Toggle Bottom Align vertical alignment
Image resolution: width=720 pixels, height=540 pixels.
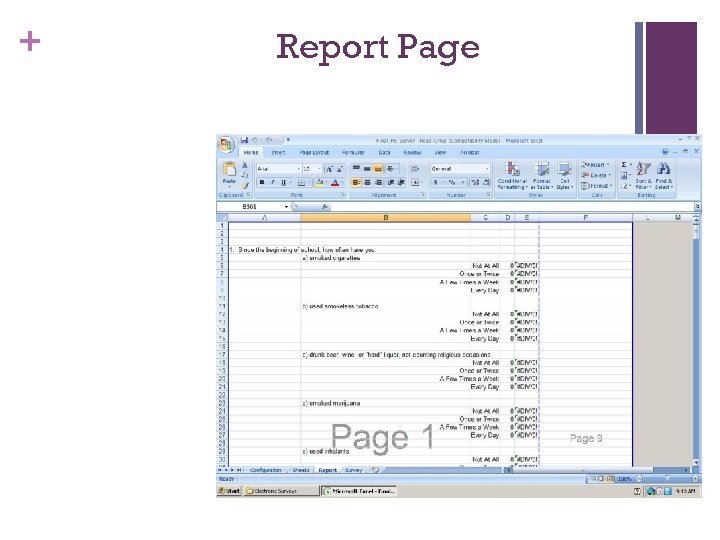coord(378,169)
